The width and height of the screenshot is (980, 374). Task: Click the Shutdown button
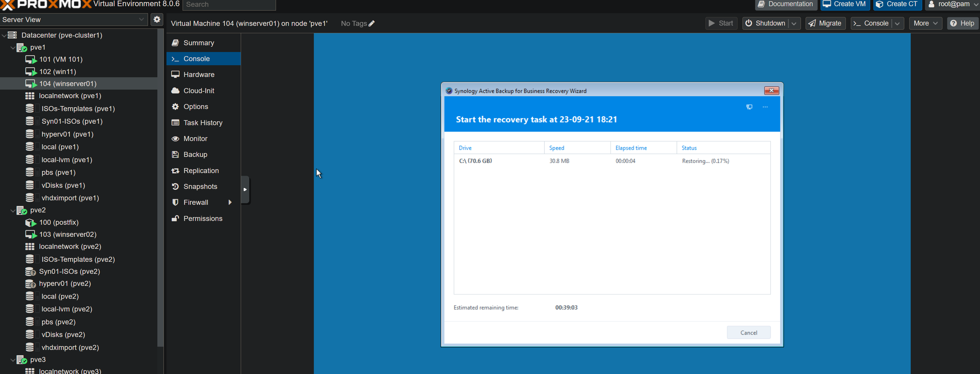pos(765,23)
